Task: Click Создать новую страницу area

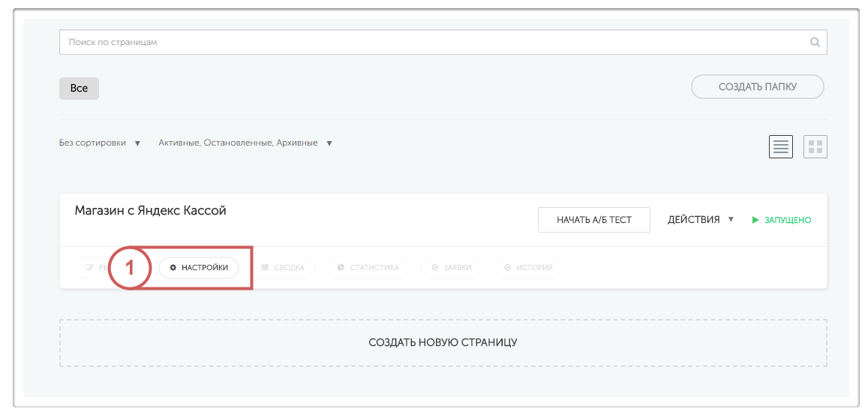Action: coord(443,343)
